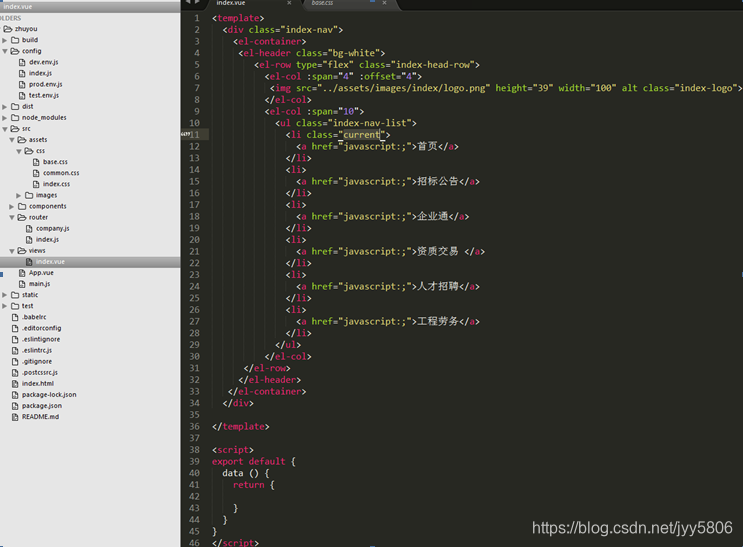
Task: Click the .editorconfig file icon
Action: coord(15,328)
